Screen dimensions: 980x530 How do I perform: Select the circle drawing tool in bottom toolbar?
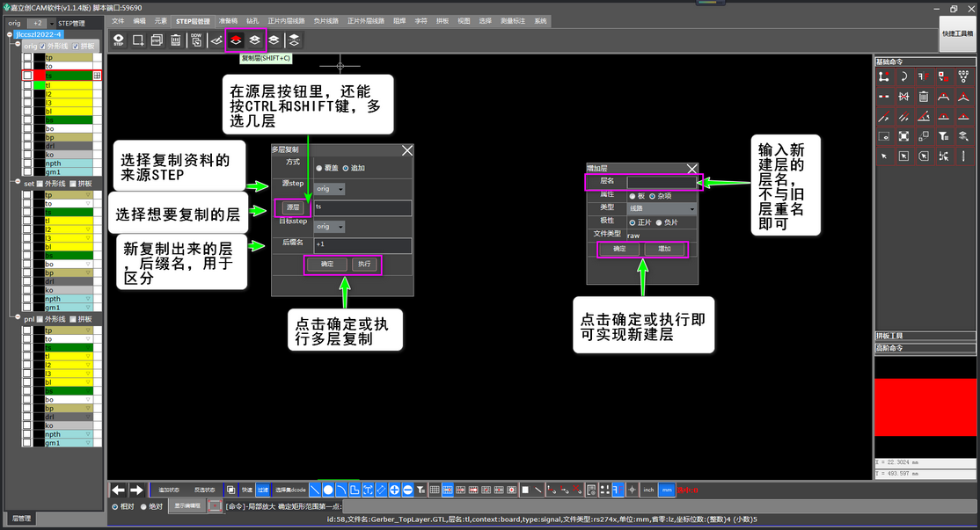[x=328, y=490]
